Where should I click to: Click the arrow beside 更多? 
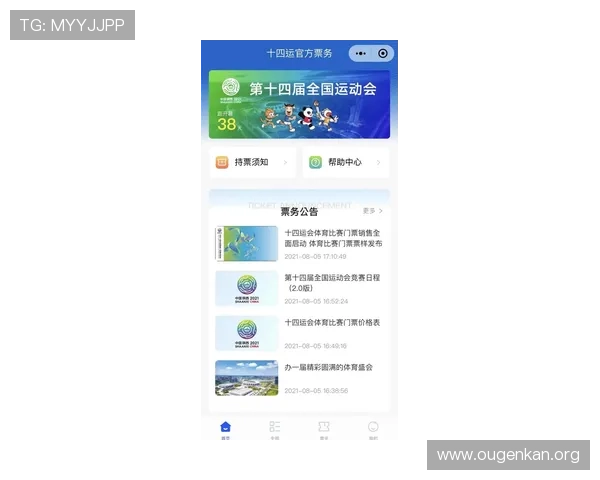(x=380, y=211)
